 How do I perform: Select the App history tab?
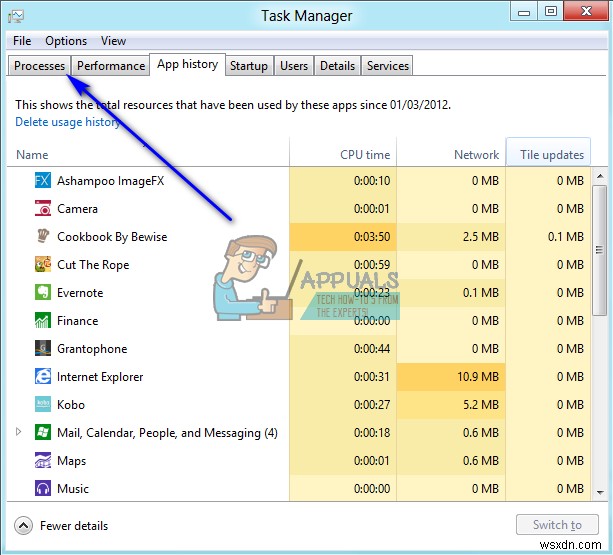[x=188, y=64]
